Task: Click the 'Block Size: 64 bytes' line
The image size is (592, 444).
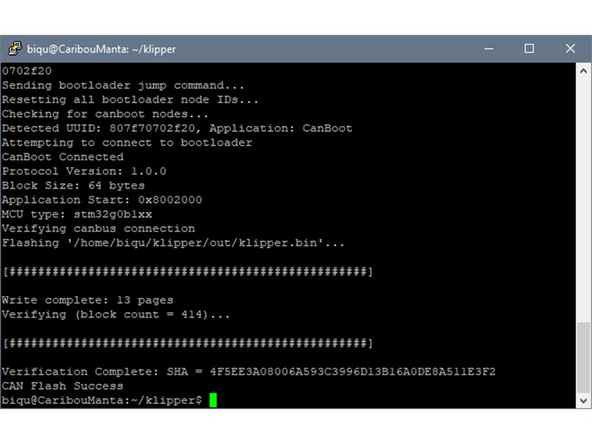Action: tap(73, 186)
